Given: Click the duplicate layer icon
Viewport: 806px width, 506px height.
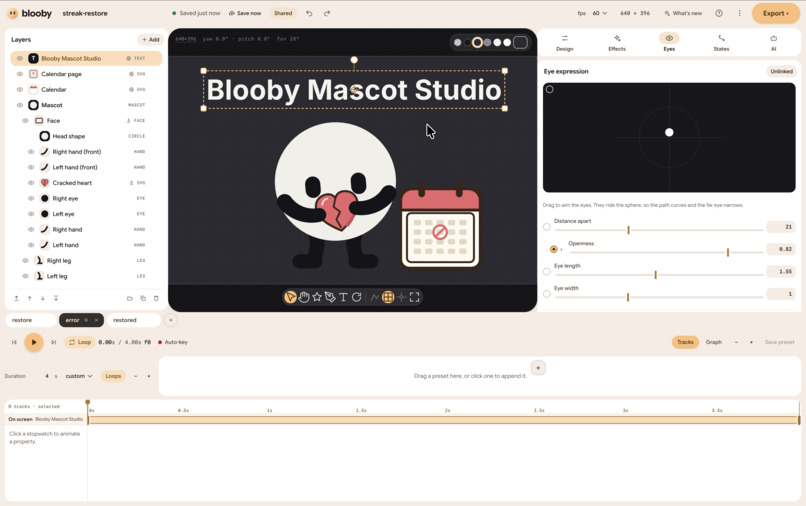Looking at the screenshot, I should [x=143, y=298].
